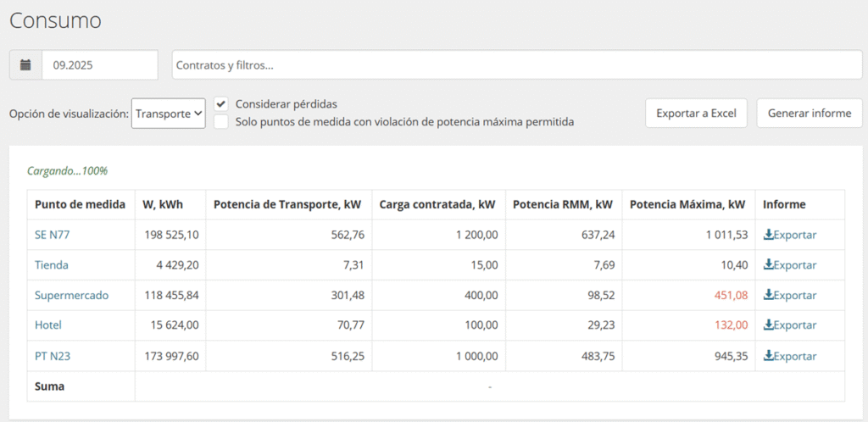Click the 09.2025 date field

100,64
